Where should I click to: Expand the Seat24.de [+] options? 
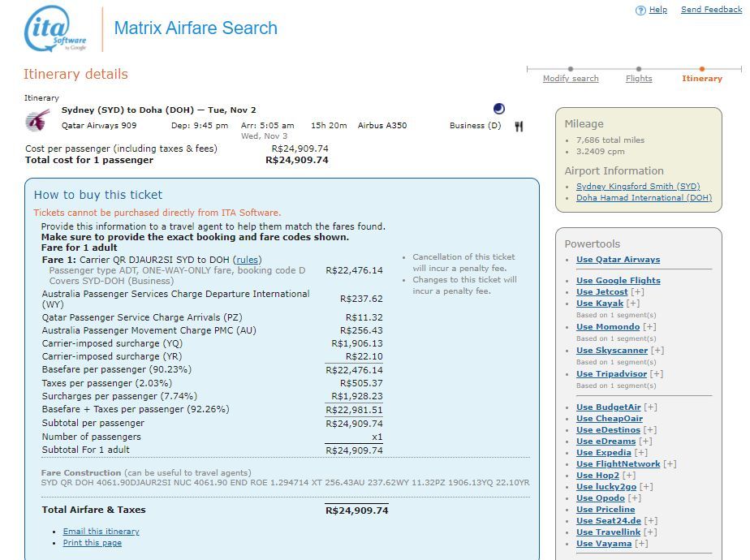point(651,521)
